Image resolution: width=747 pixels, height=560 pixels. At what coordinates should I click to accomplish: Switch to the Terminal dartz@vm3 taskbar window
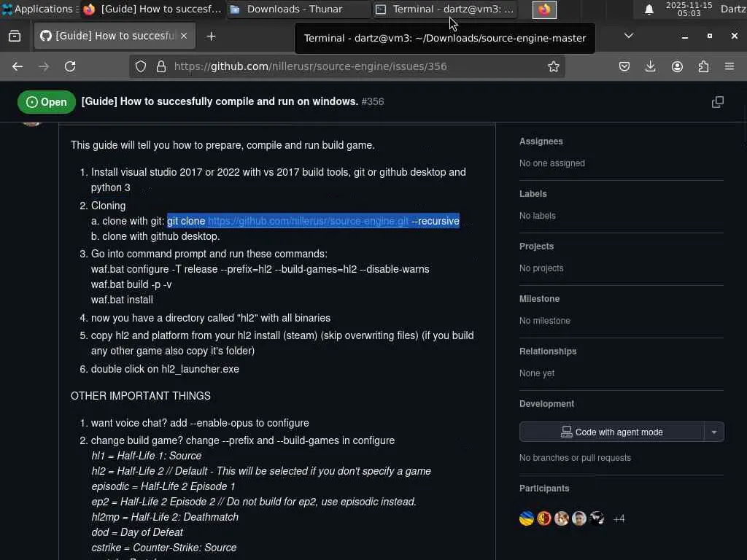[444, 9]
